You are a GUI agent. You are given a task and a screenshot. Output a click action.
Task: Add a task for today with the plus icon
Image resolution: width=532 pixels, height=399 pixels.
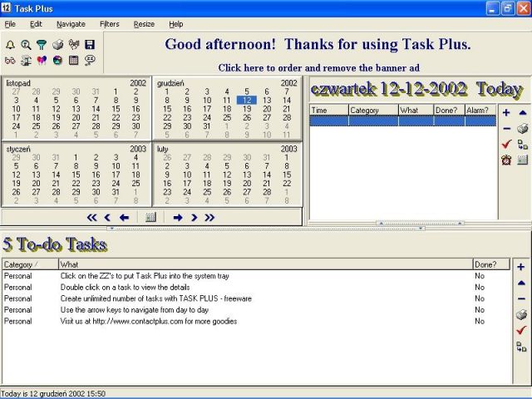coord(506,113)
